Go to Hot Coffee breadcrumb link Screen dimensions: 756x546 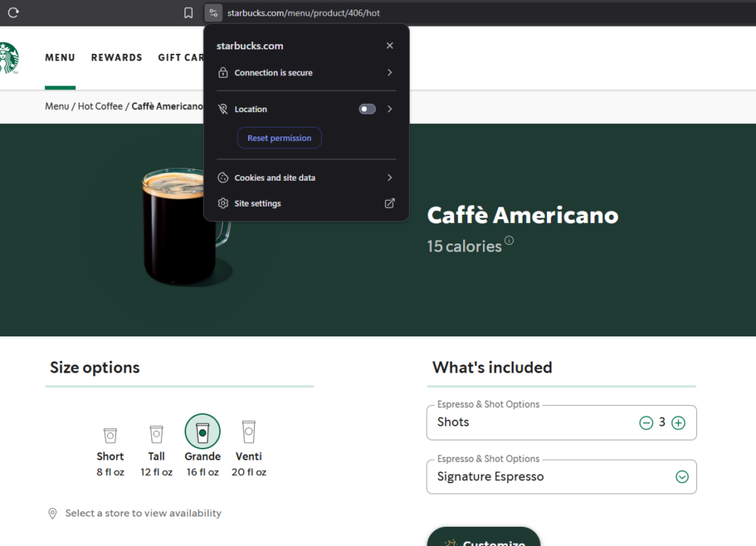pos(100,106)
